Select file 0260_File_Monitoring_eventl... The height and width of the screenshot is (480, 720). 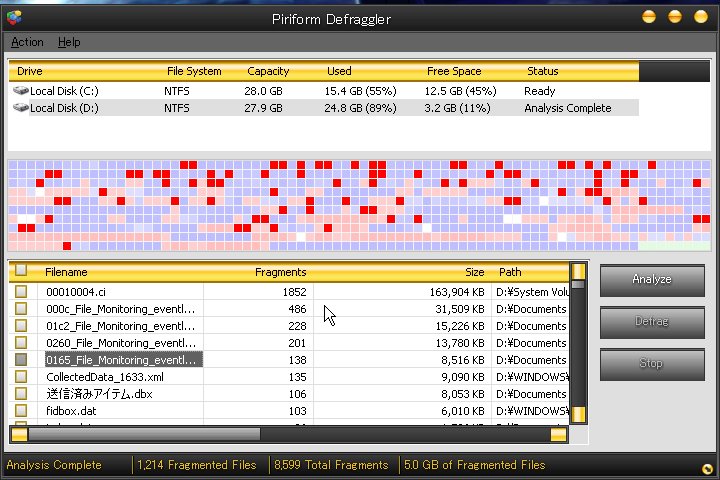point(121,343)
